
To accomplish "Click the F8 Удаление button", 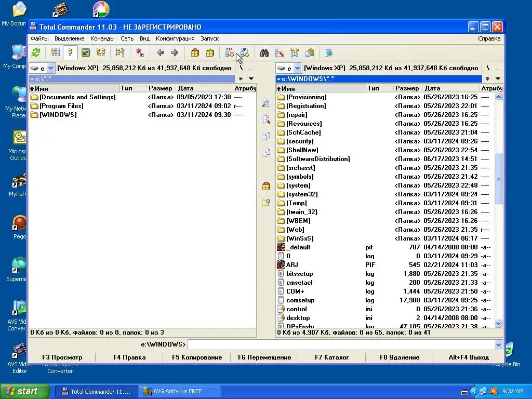I will point(400,357).
